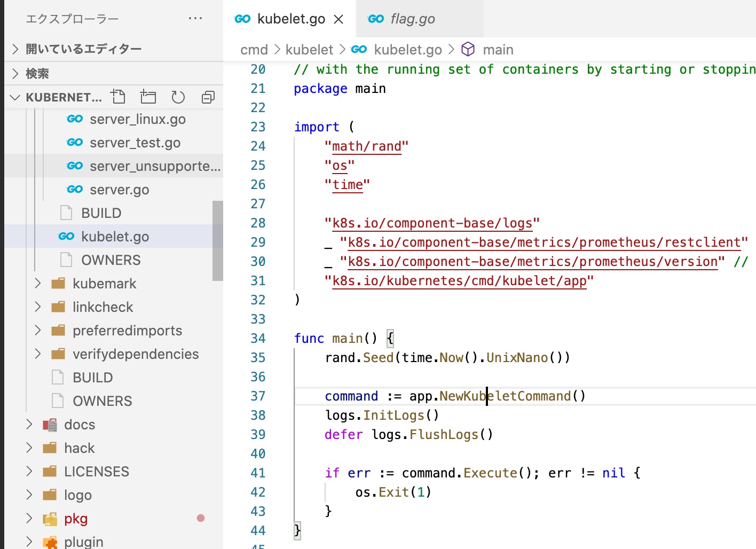The height and width of the screenshot is (549, 756).
Task: Click the Go icon on flag.go tab
Action: click(376, 19)
